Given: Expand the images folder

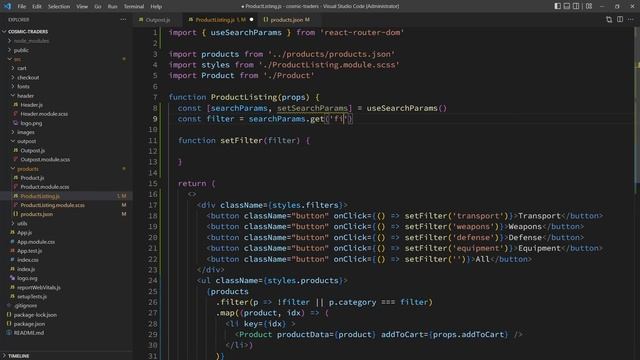Looking at the screenshot, I should [x=26, y=132].
